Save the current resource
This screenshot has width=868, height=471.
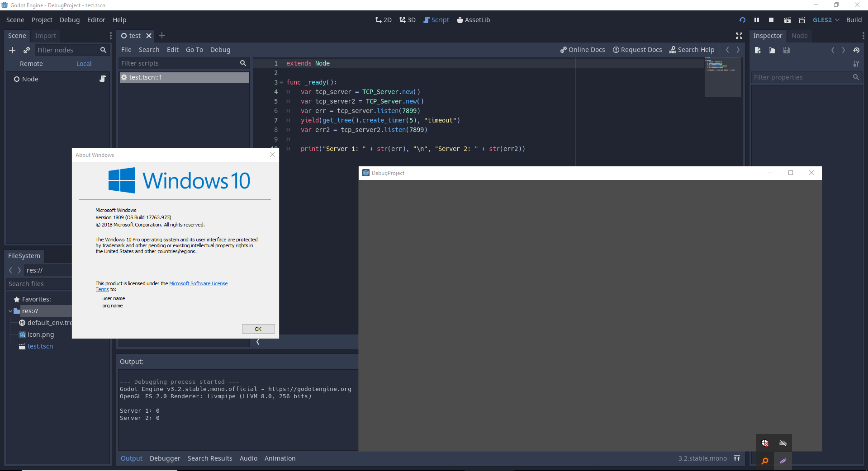[787, 50]
